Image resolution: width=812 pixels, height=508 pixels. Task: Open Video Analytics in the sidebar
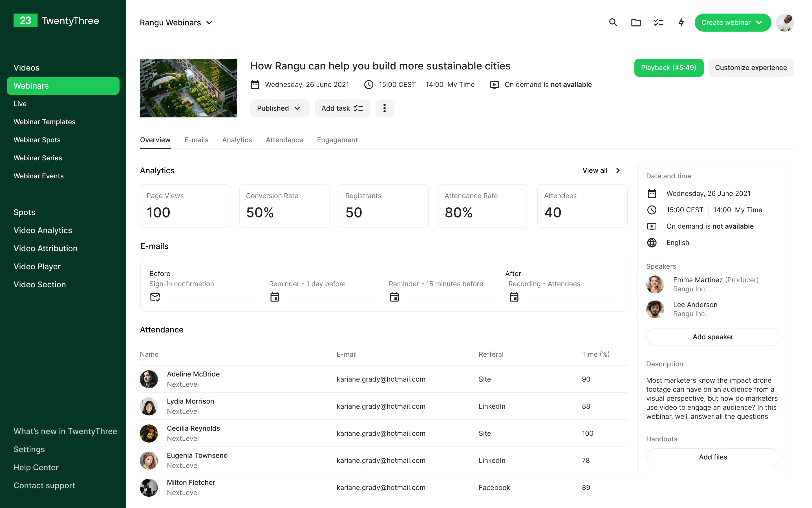43,231
